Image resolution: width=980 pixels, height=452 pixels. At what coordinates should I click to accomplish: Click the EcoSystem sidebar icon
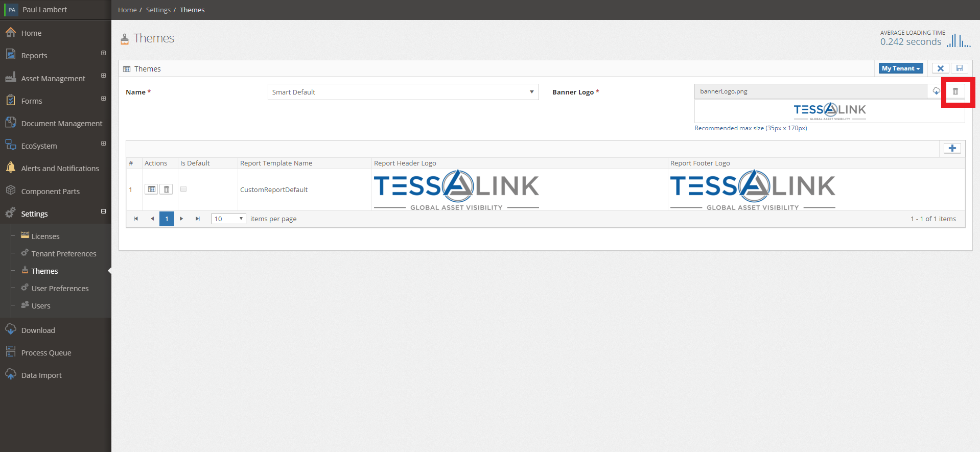[11, 145]
